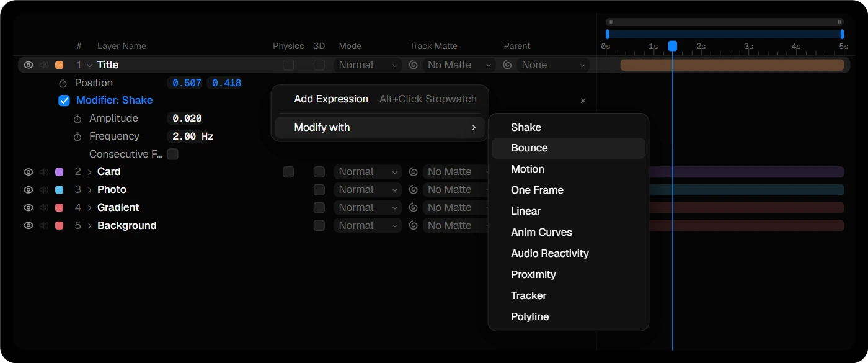Enable 3D checkbox for Card layer
Screen dimensions: 868x363
pyautogui.click(x=319, y=172)
